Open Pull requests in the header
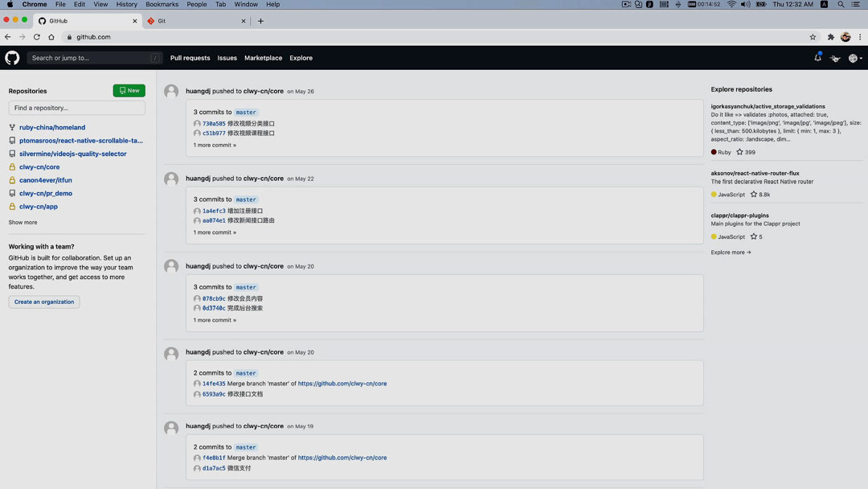 click(x=190, y=58)
